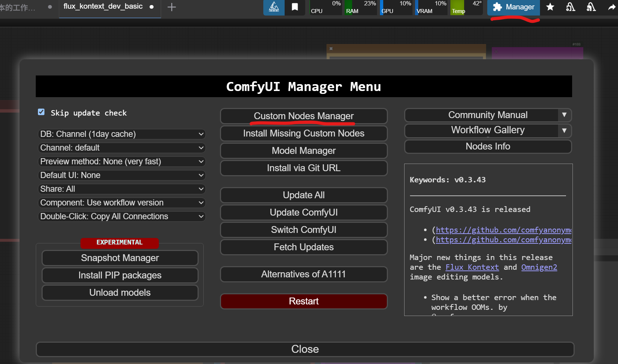Expand Community Manual dropdown arrow
The width and height of the screenshot is (618, 364).
click(564, 115)
